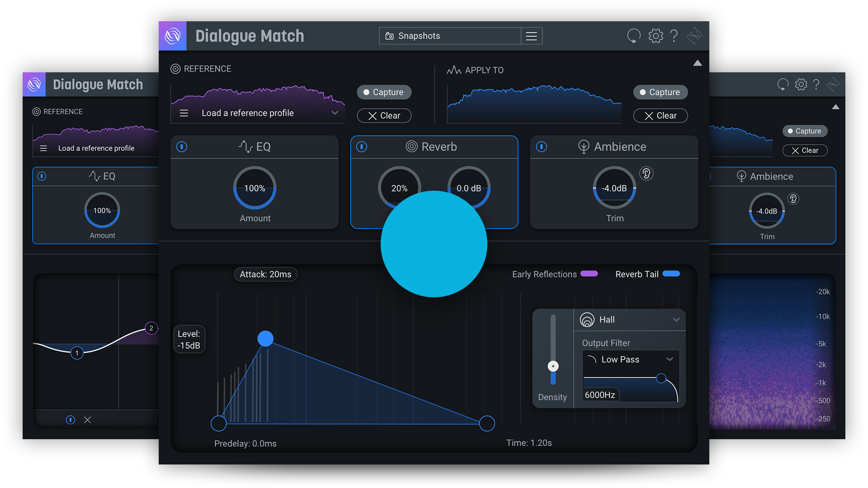
Task: Click the help question mark in the main header
Action: point(674,36)
